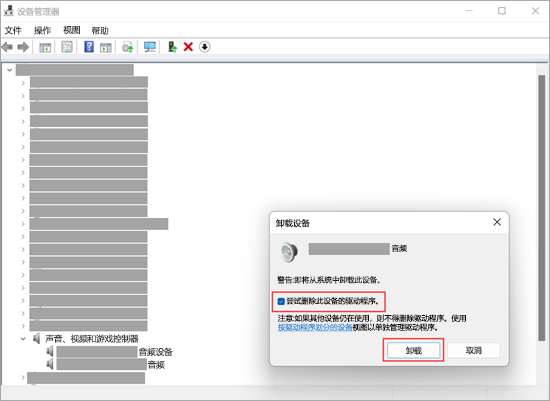Open the Properties toolbar icon
This screenshot has height=401, width=550.
point(67,47)
